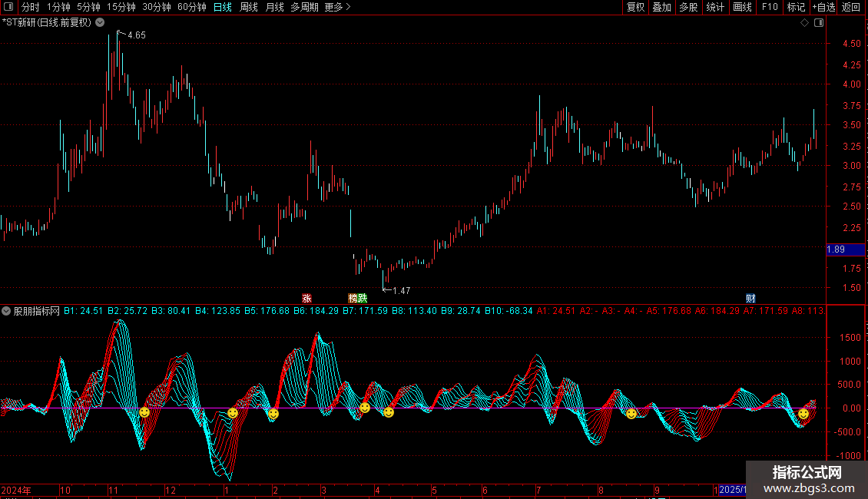The height and width of the screenshot is (499, 868).
Task: Select the 1分钟 timeframe
Action: [58, 7]
